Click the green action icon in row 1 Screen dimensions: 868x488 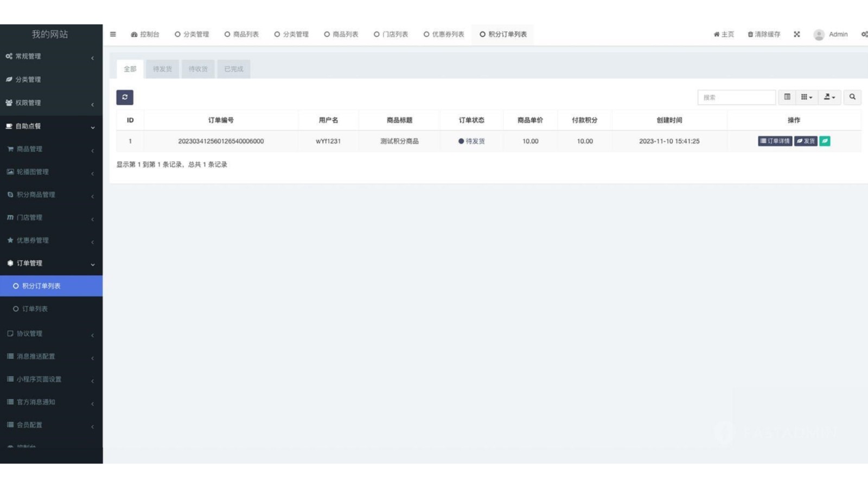825,141
